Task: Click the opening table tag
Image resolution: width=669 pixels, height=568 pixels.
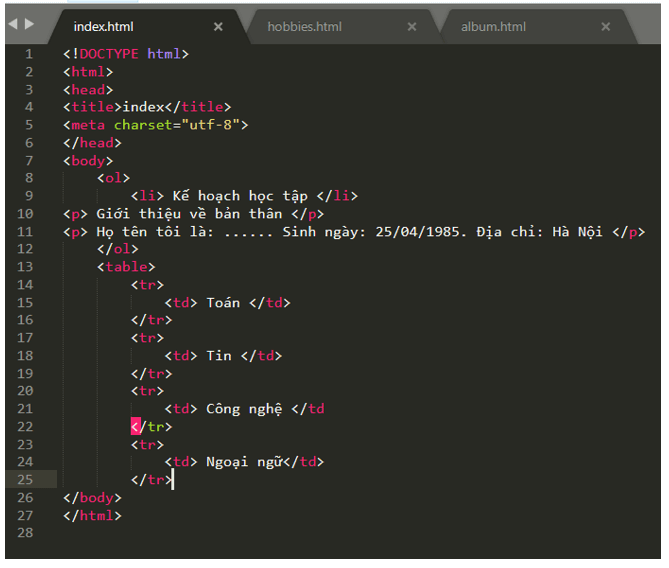Action: coord(126,267)
